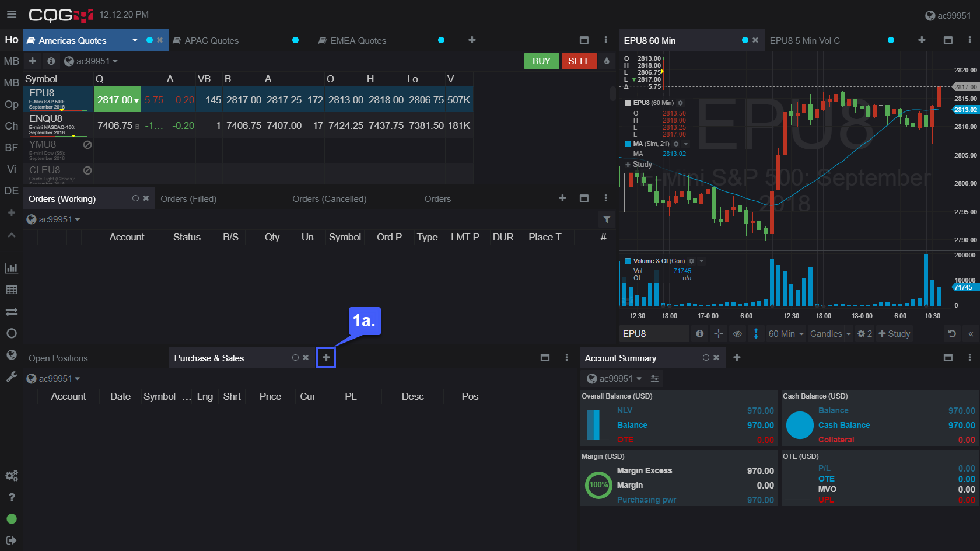
Task: Toggle link circle on Account Summary tab
Action: [x=706, y=357]
